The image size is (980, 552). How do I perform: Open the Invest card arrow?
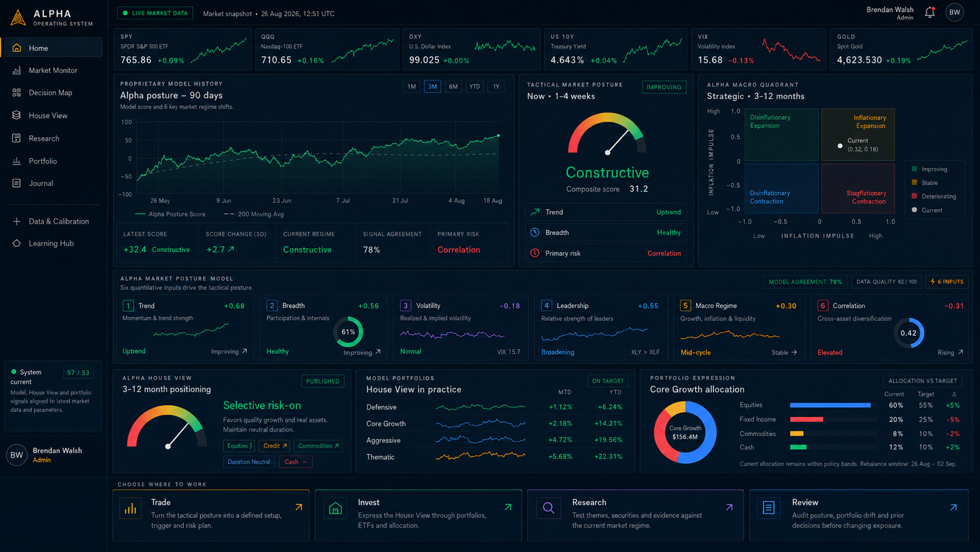pos(508,507)
